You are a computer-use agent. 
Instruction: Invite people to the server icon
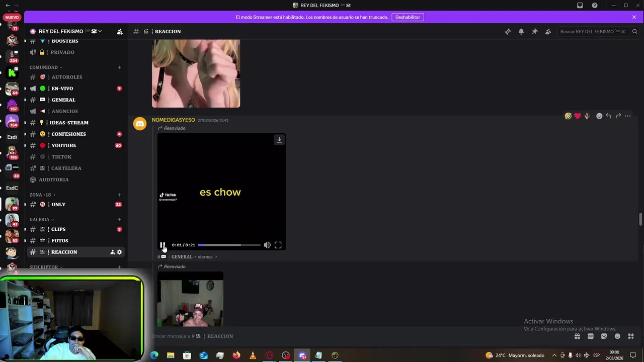point(120,31)
